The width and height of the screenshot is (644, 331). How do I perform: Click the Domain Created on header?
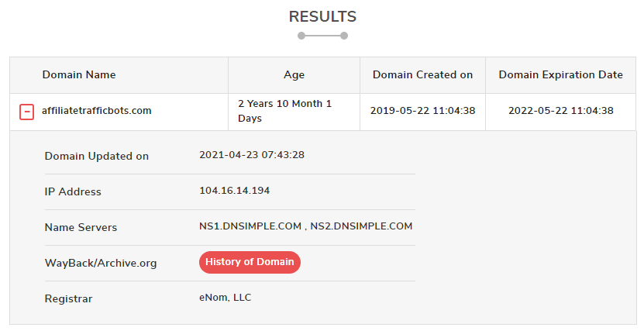422,74
